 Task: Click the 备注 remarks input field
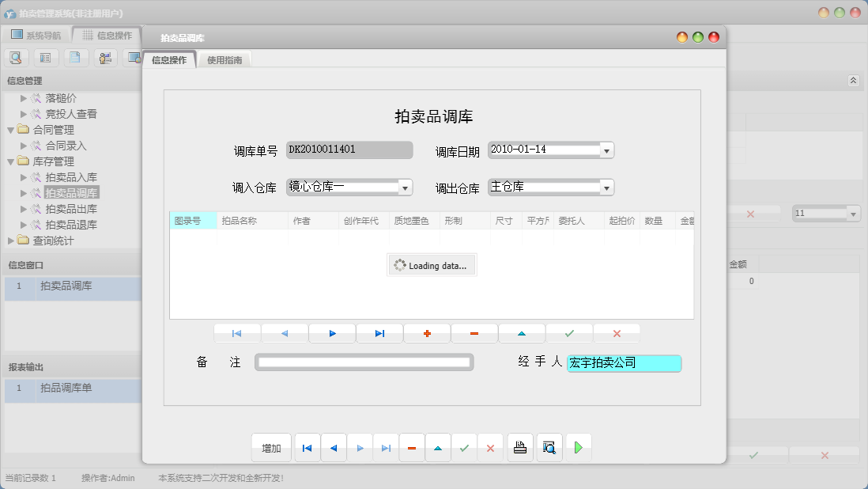(x=364, y=362)
